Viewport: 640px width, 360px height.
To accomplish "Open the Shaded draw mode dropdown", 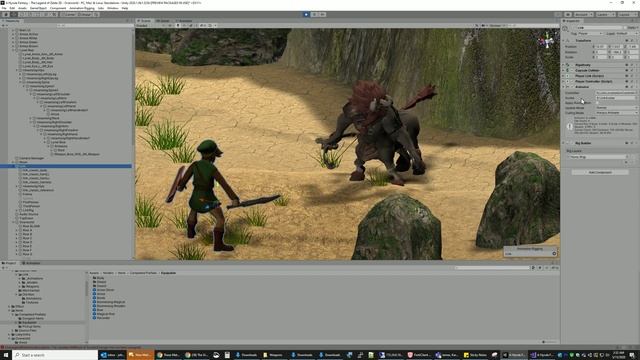I will click(147, 25).
